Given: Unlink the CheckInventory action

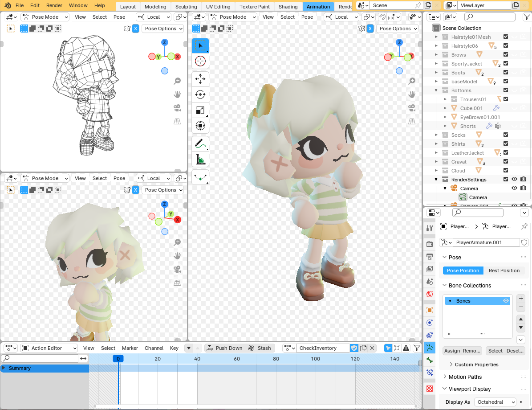Looking at the screenshot, I should coord(372,348).
